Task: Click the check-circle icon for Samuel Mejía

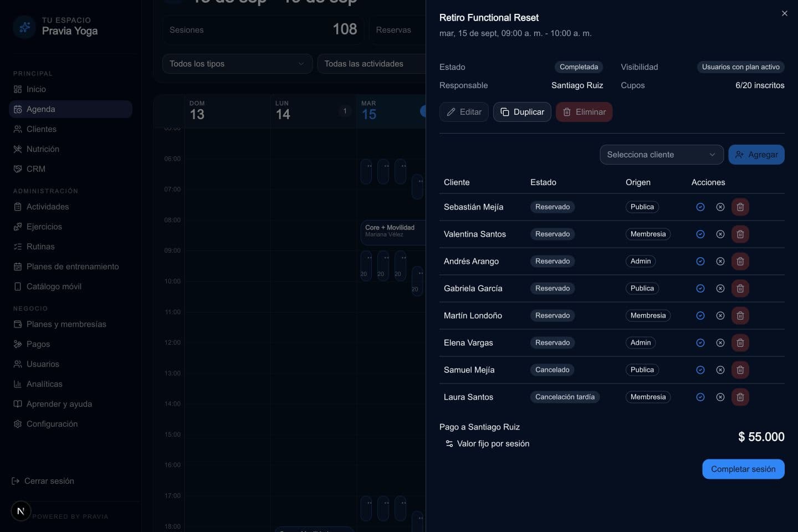Action: point(700,370)
